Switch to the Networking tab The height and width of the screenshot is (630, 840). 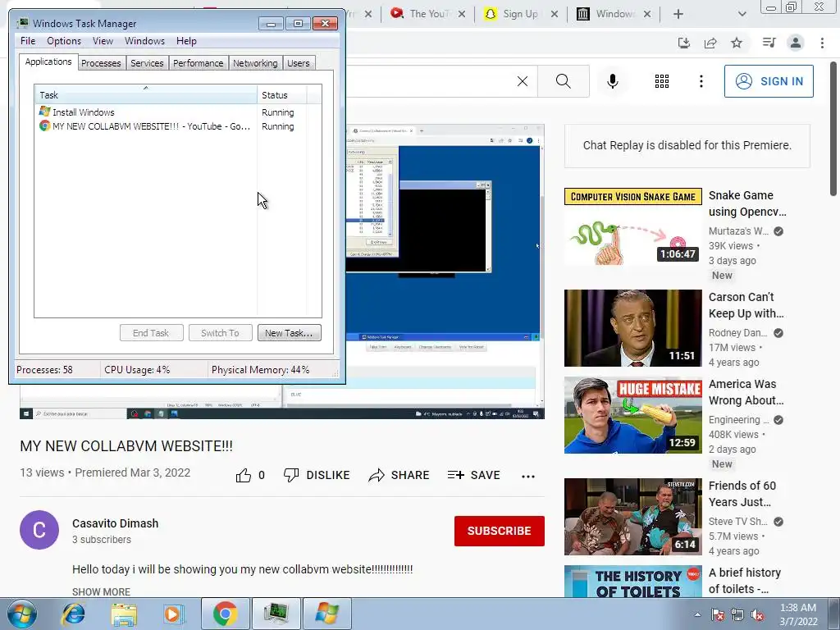click(256, 63)
